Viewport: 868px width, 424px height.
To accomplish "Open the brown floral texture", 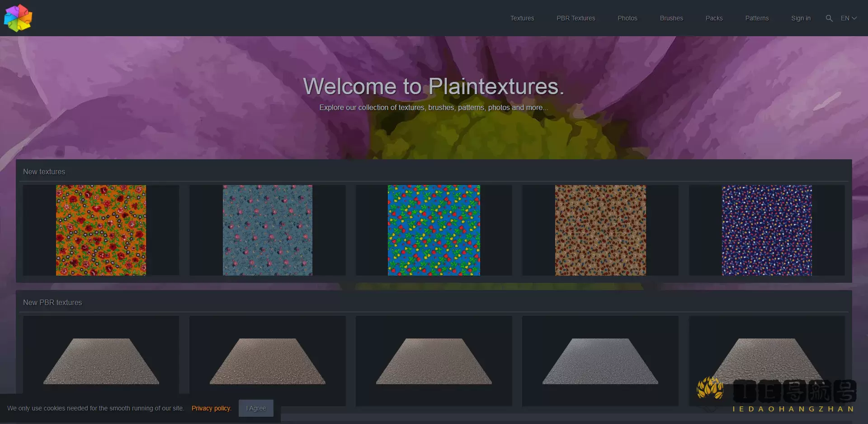I will [600, 230].
